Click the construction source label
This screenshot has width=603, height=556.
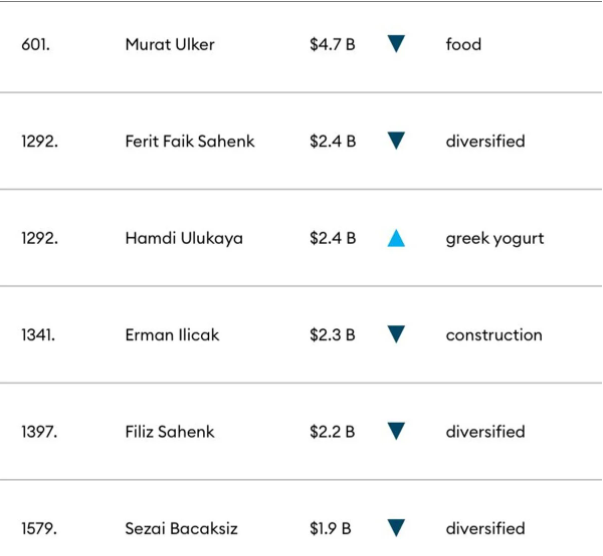pyautogui.click(x=494, y=335)
